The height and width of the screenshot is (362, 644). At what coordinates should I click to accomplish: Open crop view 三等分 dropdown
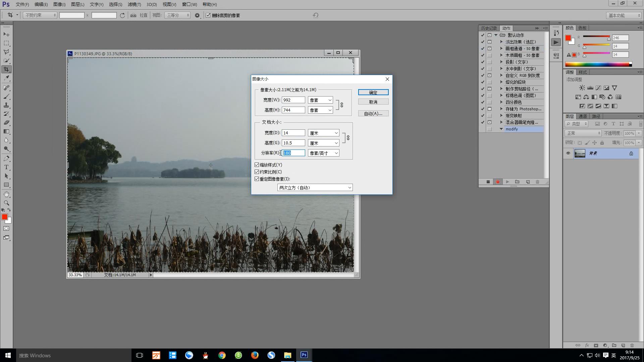pyautogui.click(x=177, y=15)
